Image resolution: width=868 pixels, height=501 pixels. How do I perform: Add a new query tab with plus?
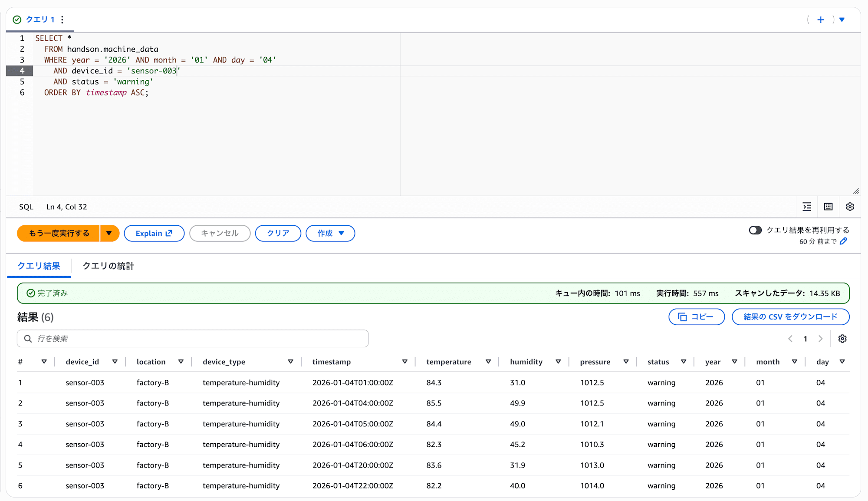click(x=820, y=20)
